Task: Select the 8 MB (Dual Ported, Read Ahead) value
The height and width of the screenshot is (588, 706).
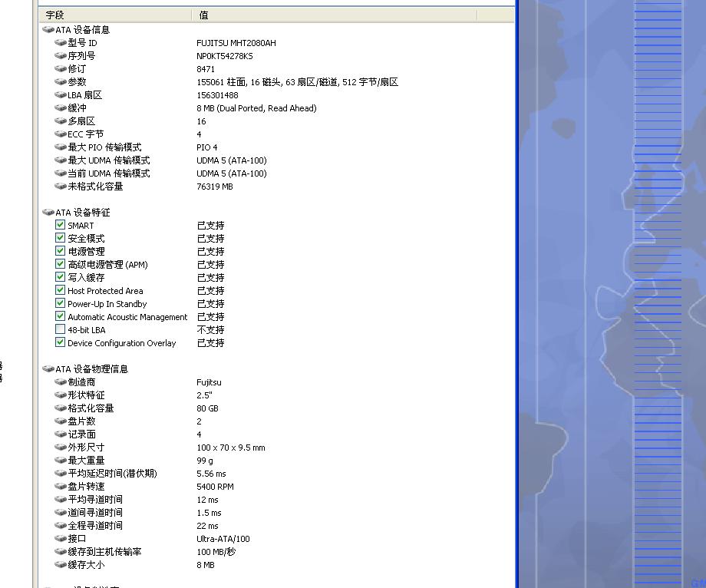Action: coord(256,108)
